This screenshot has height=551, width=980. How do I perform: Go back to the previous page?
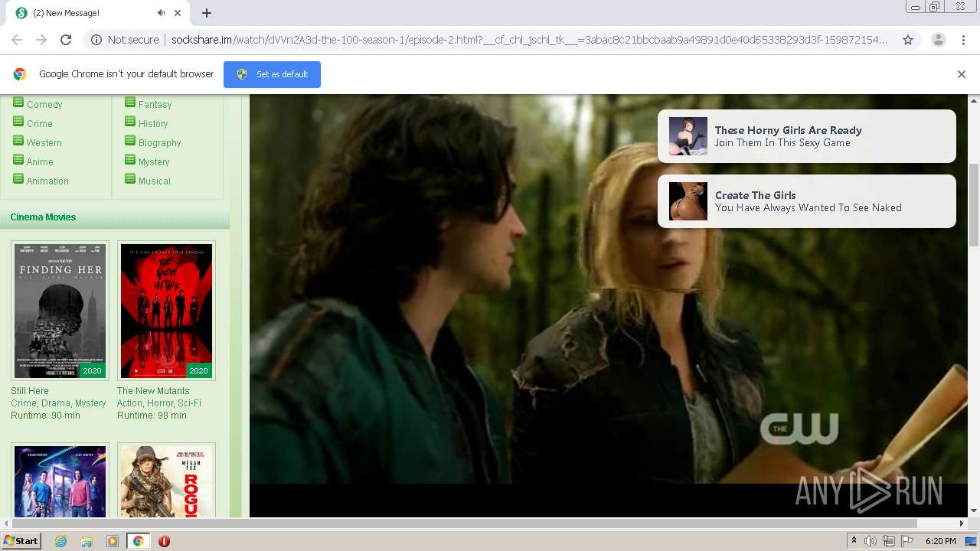click(17, 40)
